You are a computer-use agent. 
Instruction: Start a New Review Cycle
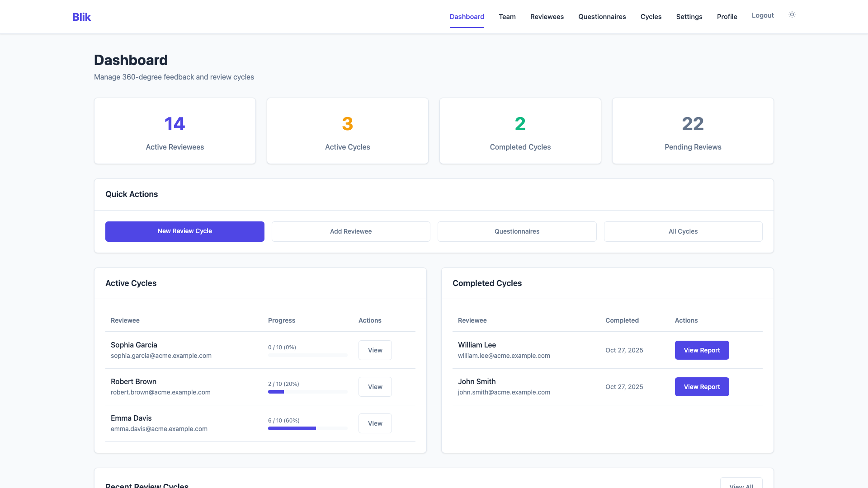(x=184, y=231)
